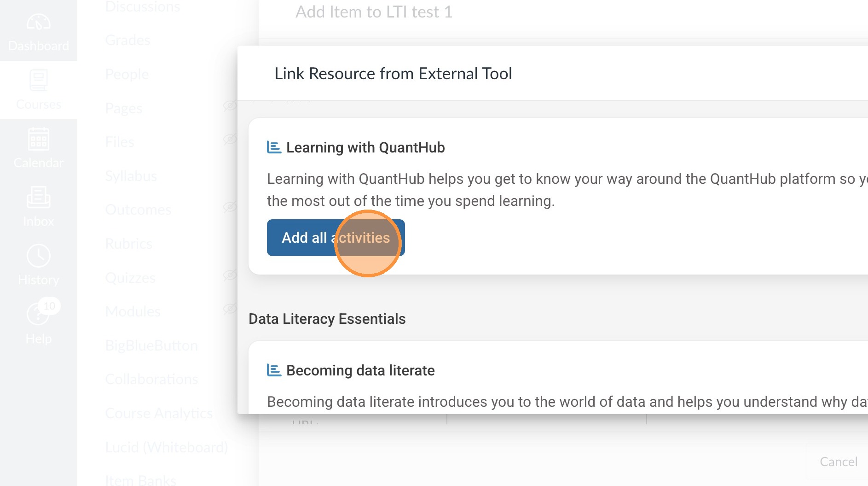Open the BigBlueButton course link
This screenshot has width=868, height=486.
[x=151, y=345]
